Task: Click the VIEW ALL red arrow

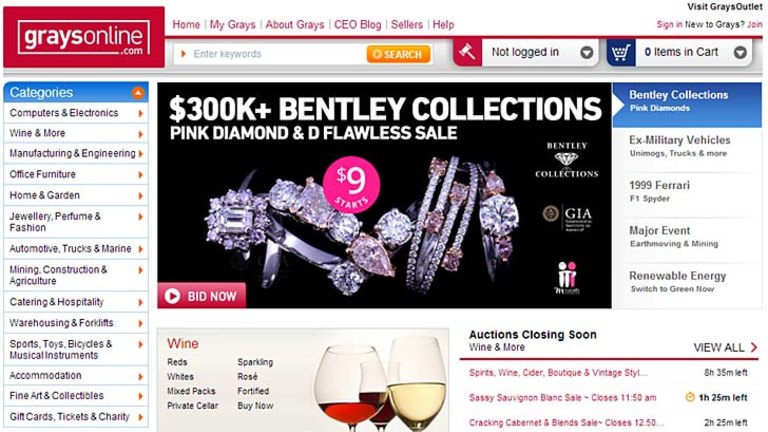Action: [754, 347]
